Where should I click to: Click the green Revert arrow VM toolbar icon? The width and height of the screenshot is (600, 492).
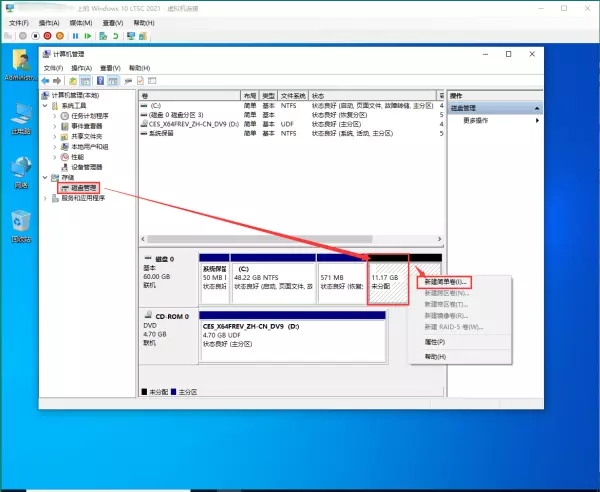[115, 36]
